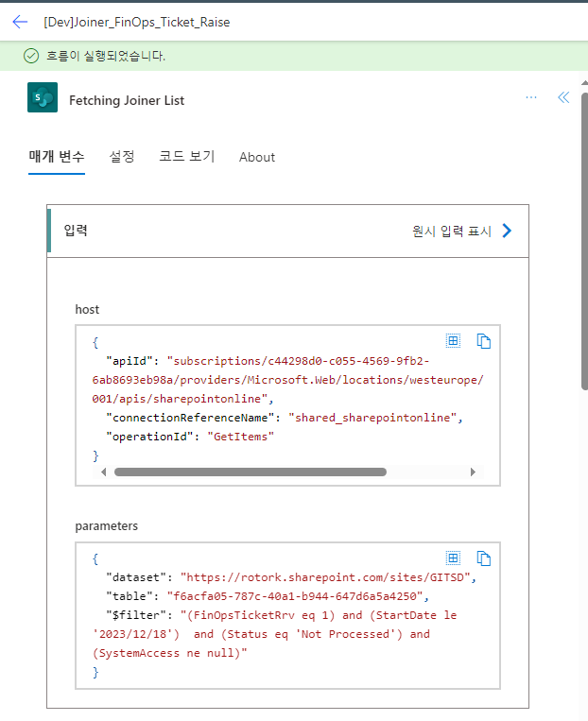Click the green success check icon

click(x=31, y=56)
